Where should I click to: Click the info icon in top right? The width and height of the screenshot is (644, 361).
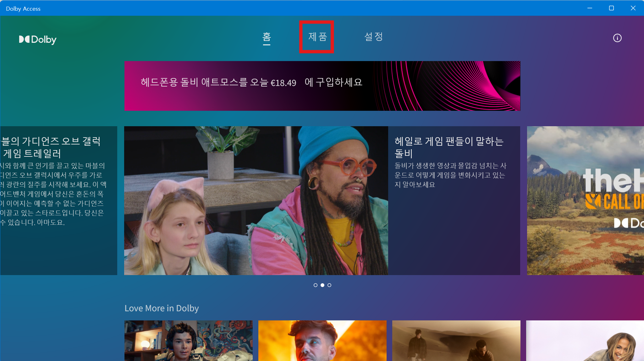(x=617, y=38)
